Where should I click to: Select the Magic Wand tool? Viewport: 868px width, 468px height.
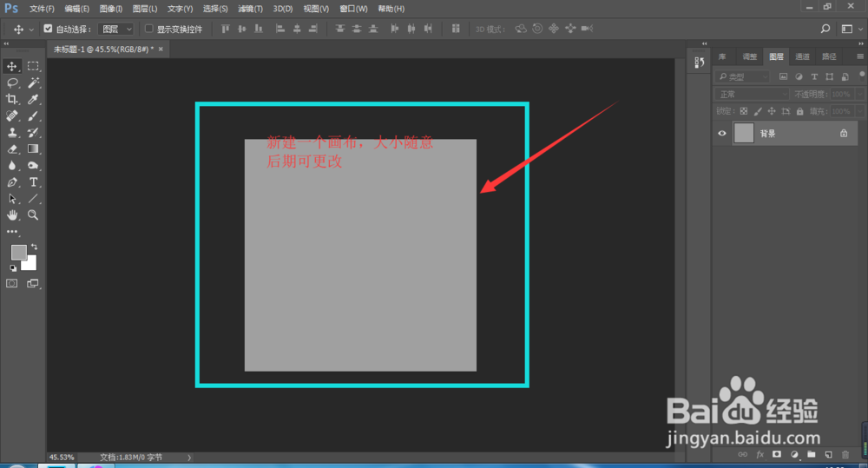coord(33,83)
